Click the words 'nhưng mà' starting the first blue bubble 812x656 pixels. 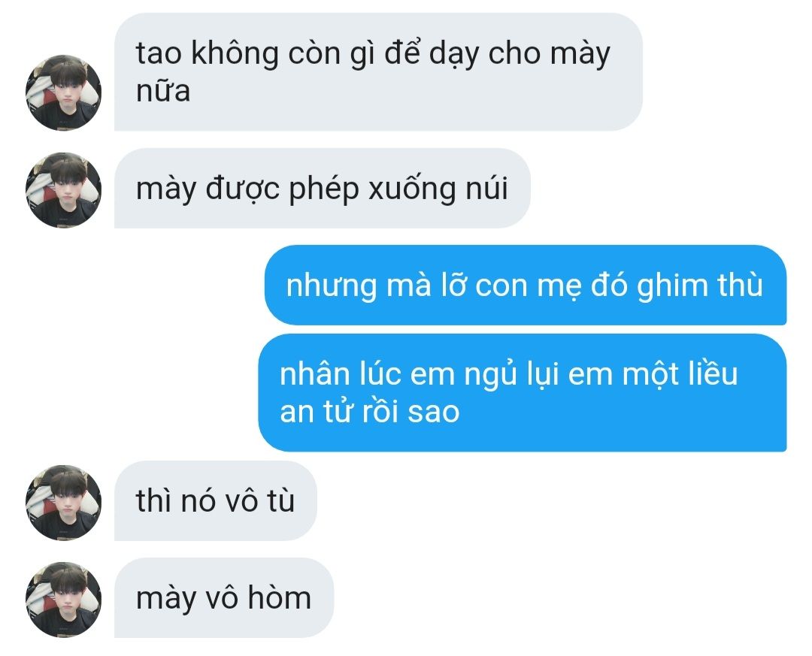359,286
